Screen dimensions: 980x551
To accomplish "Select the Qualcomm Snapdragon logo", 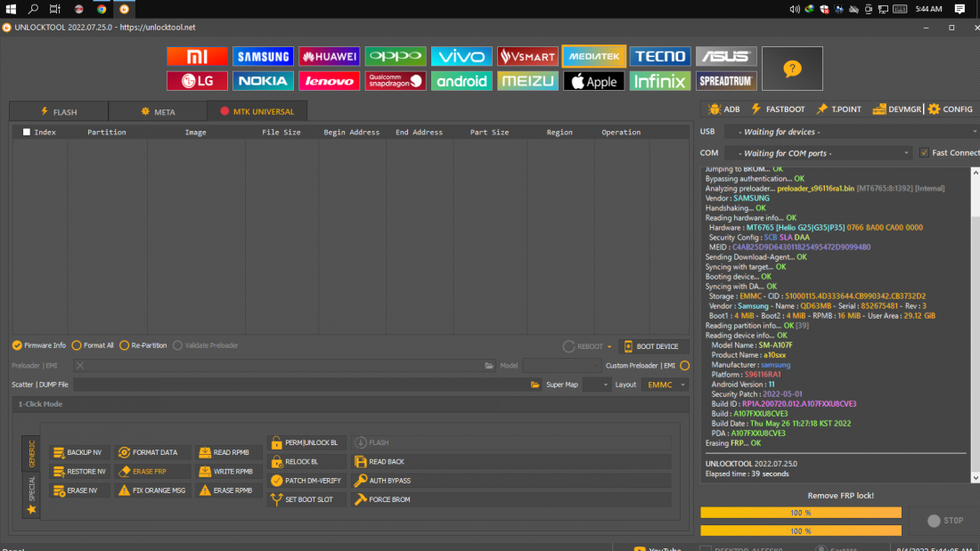I will point(396,81).
